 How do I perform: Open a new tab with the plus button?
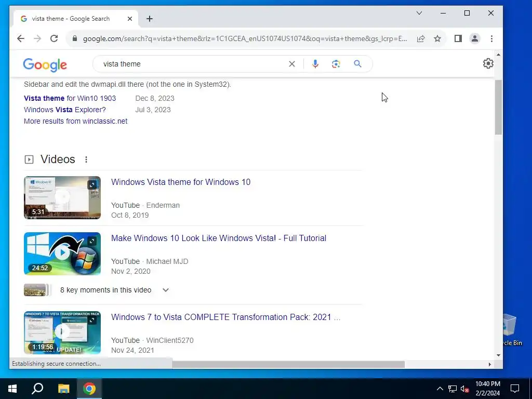[150, 19]
